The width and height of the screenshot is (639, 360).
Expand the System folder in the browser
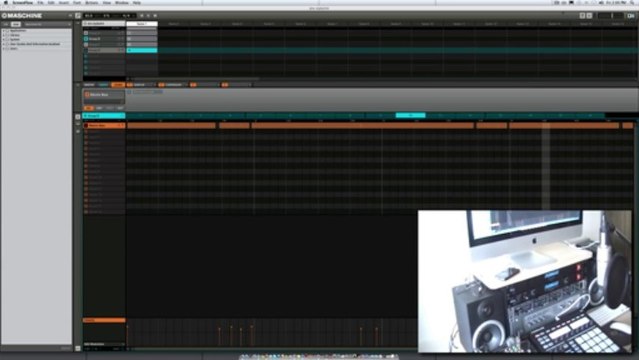coord(4,40)
